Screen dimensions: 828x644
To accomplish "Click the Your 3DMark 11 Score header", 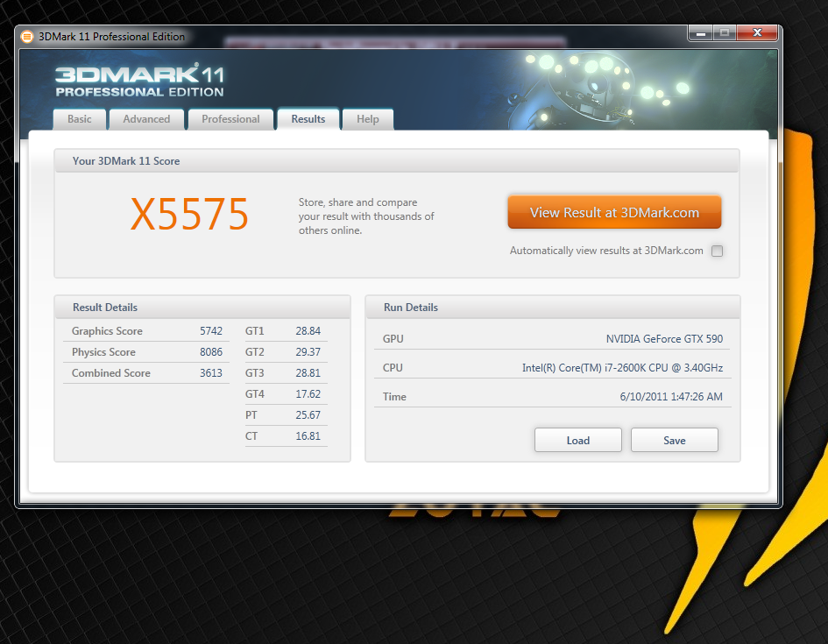I will coord(126,161).
